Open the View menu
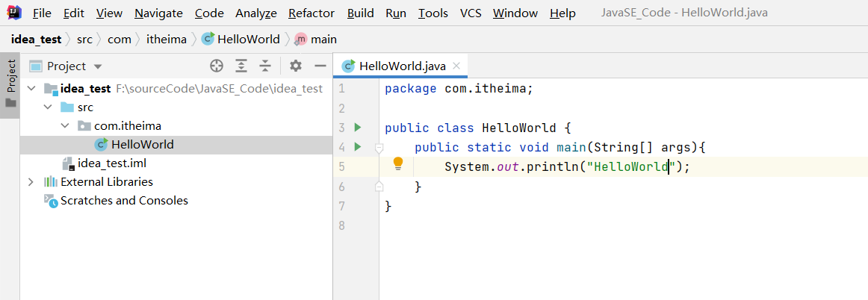The height and width of the screenshot is (300, 868). 109,13
